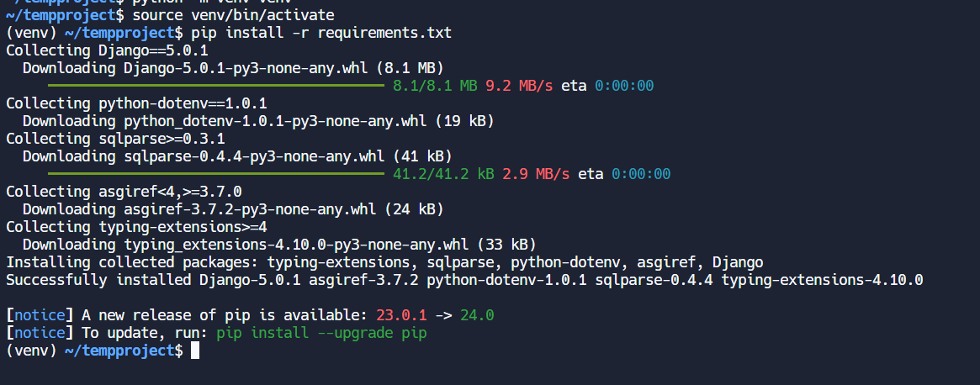The width and height of the screenshot is (980, 385).
Task: Click the 'pip install -r requirements.txt' command
Action: point(321,32)
